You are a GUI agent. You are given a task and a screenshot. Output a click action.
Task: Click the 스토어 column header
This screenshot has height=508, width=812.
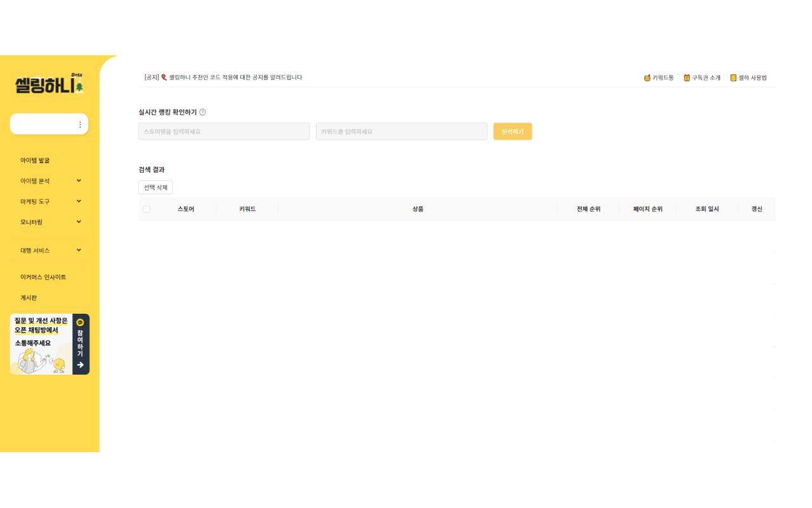tap(186, 209)
